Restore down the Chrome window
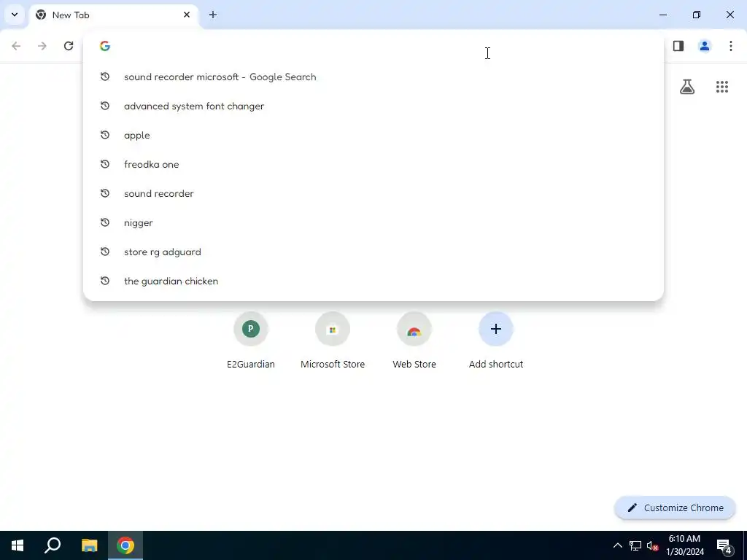This screenshot has width=747, height=560. click(x=697, y=15)
